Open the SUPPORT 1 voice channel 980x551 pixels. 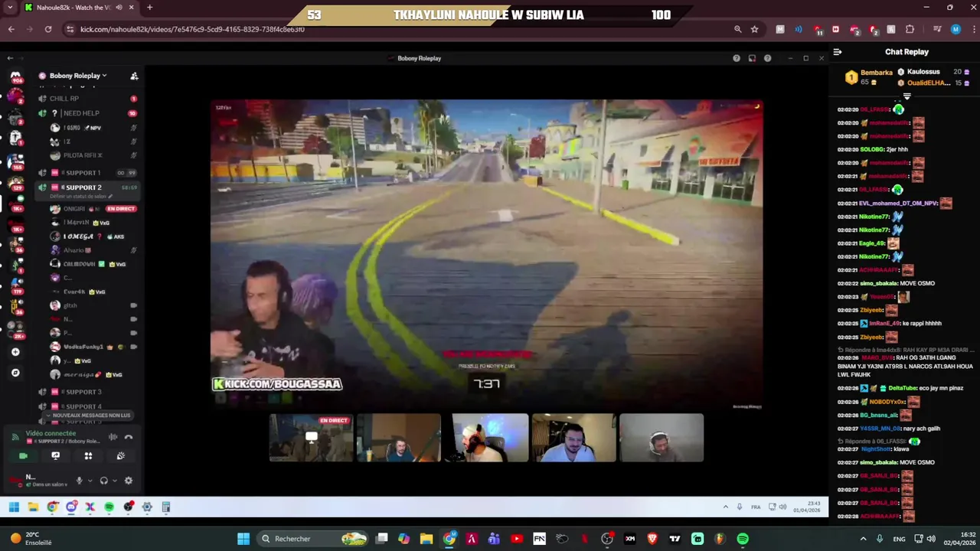pos(81,173)
